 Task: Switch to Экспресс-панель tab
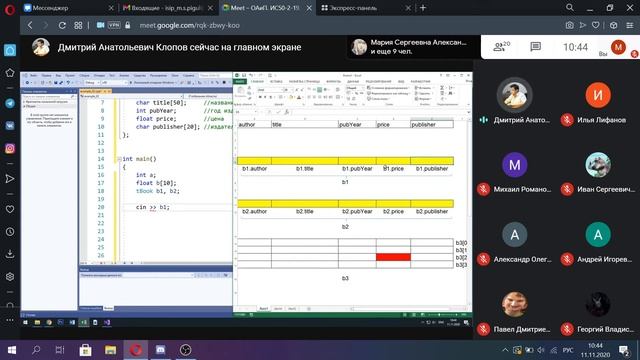[x=366, y=8]
